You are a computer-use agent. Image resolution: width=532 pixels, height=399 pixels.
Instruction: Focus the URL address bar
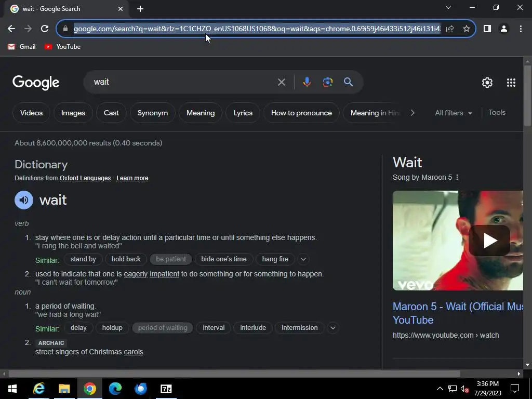[257, 29]
